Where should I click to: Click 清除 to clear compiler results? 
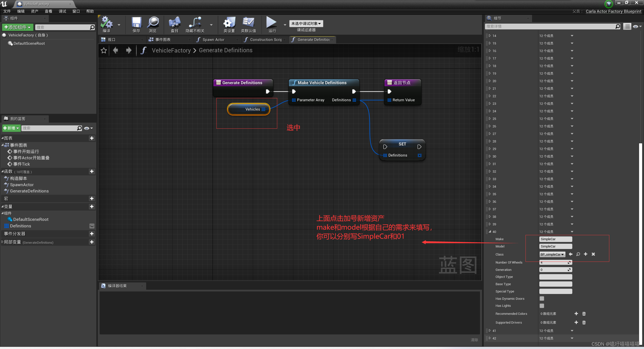pos(474,340)
